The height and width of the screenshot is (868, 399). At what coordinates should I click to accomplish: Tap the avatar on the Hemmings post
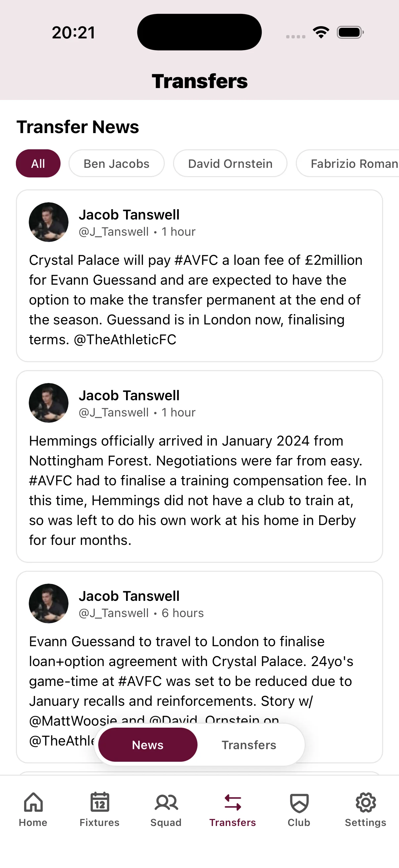point(49,403)
